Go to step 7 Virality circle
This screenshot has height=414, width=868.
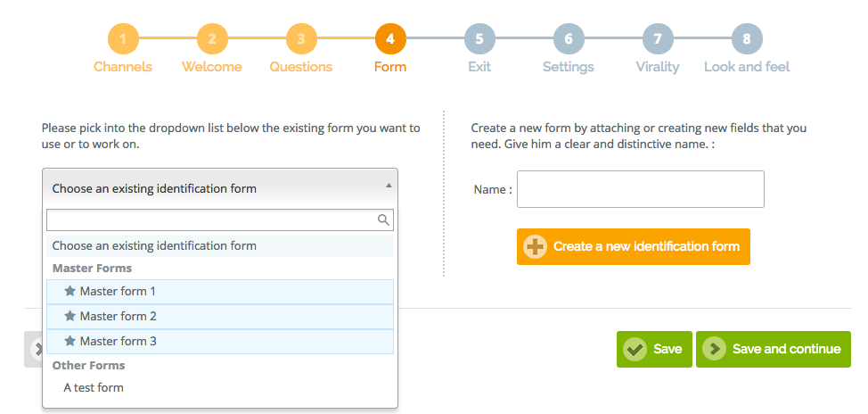[658, 39]
